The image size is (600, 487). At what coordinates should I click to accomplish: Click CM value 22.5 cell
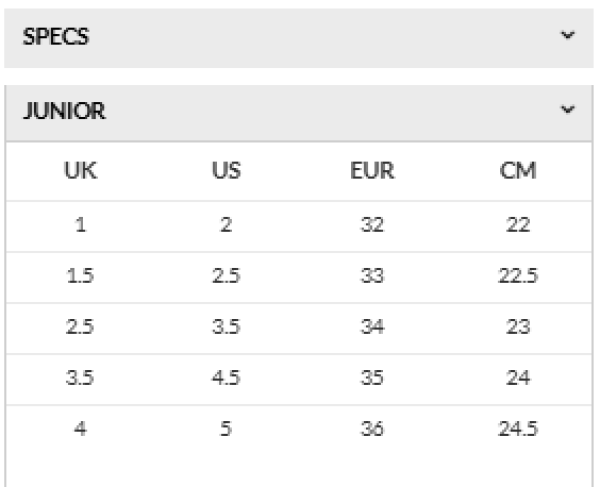(518, 275)
